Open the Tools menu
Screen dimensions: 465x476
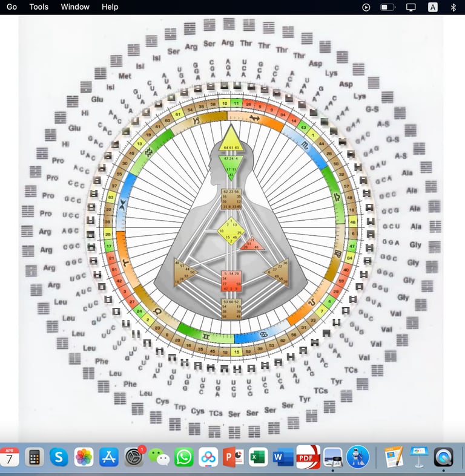click(39, 7)
